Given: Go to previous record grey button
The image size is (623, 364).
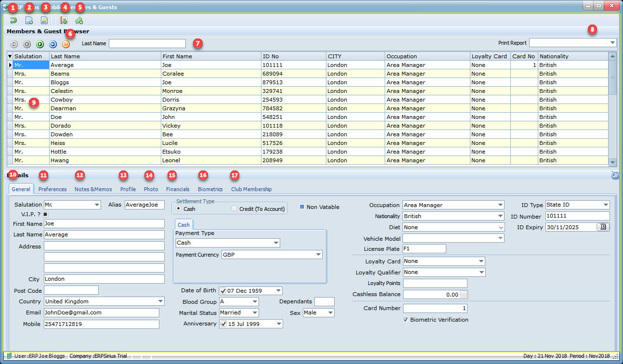Looking at the screenshot, I should click(x=27, y=44).
